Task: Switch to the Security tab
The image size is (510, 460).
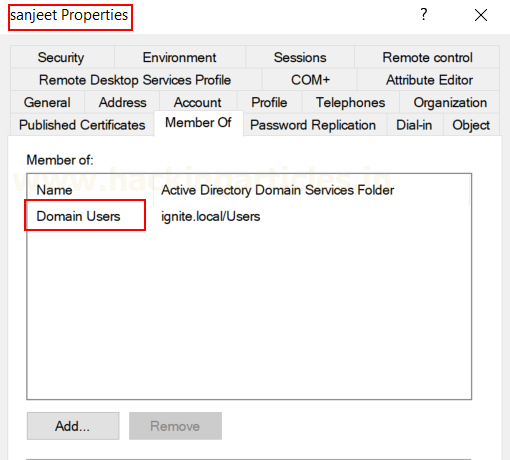Action: [61, 57]
